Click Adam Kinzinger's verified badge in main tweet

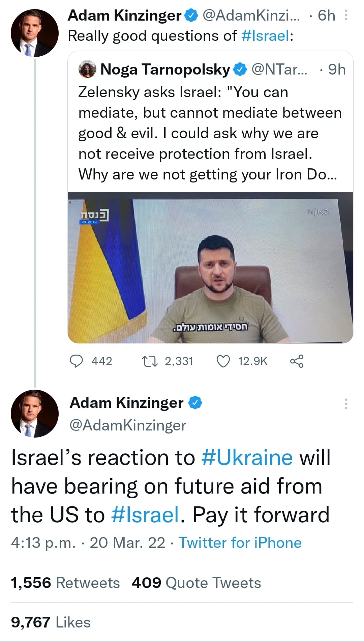coord(195,402)
